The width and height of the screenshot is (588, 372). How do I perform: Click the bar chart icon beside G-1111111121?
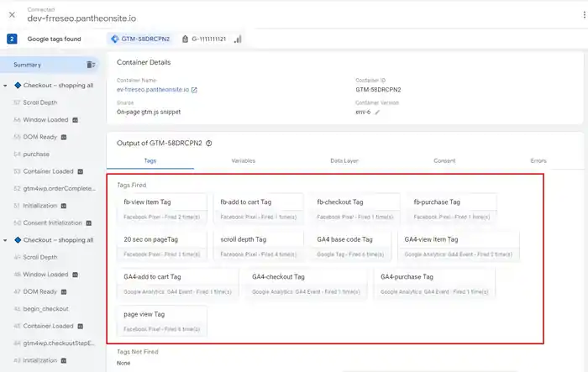[x=238, y=39]
